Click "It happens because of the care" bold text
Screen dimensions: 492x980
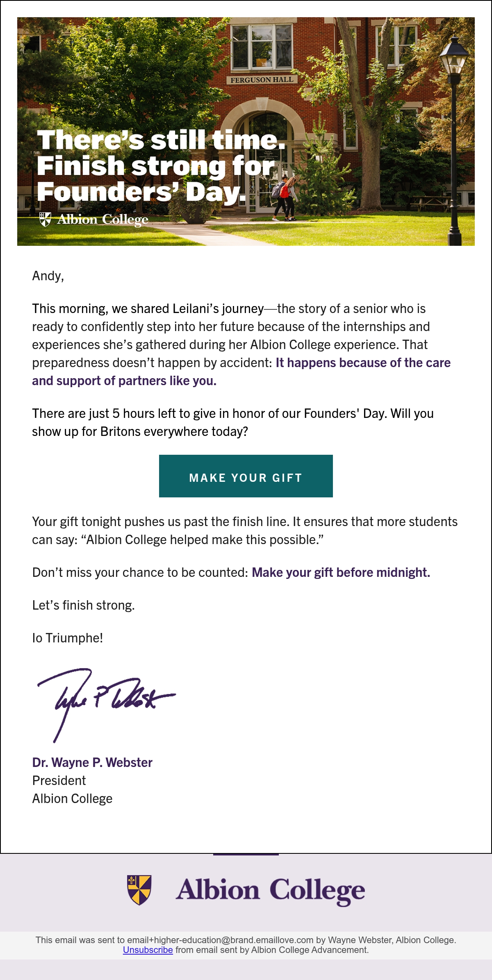pyautogui.click(x=363, y=363)
